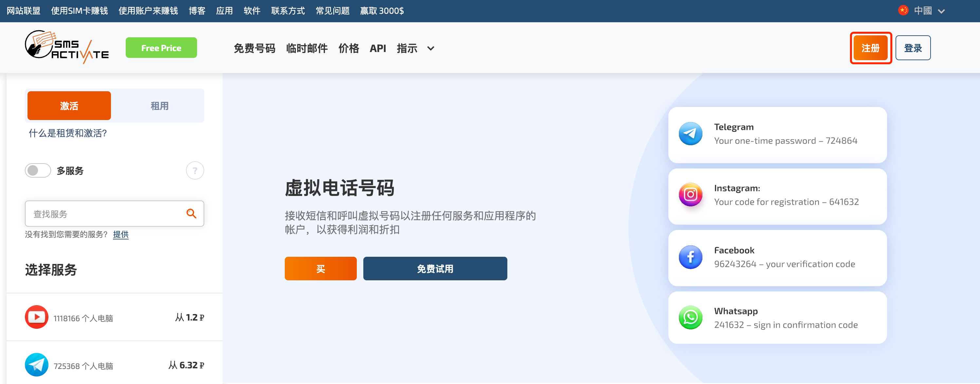Switch to the 租用 tab
The height and width of the screenshot is (384, 980).
pos(159,106)
